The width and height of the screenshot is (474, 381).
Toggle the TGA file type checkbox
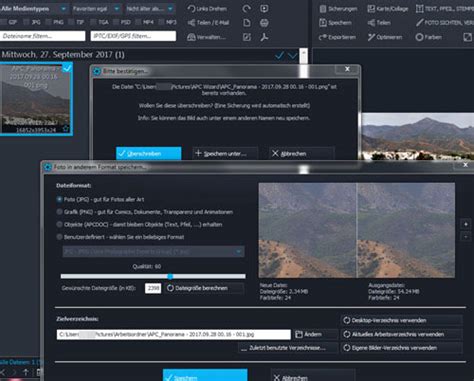pyautogui.click(x=93, y=22)
